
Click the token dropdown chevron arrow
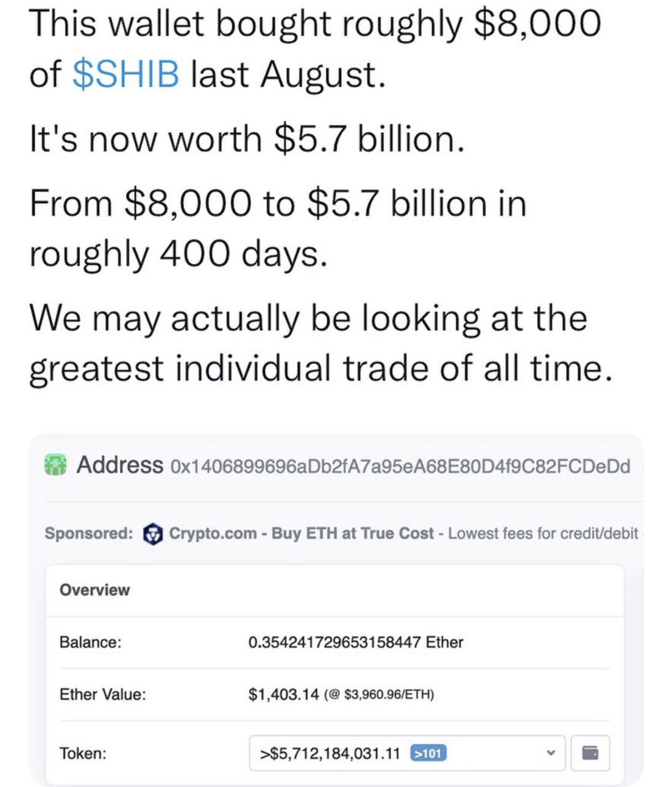551,753
